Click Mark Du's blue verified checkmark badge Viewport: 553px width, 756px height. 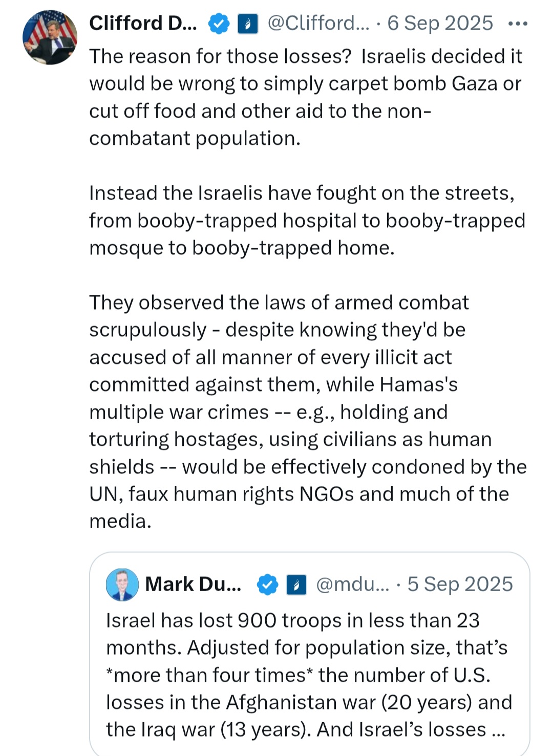(267, 585)
